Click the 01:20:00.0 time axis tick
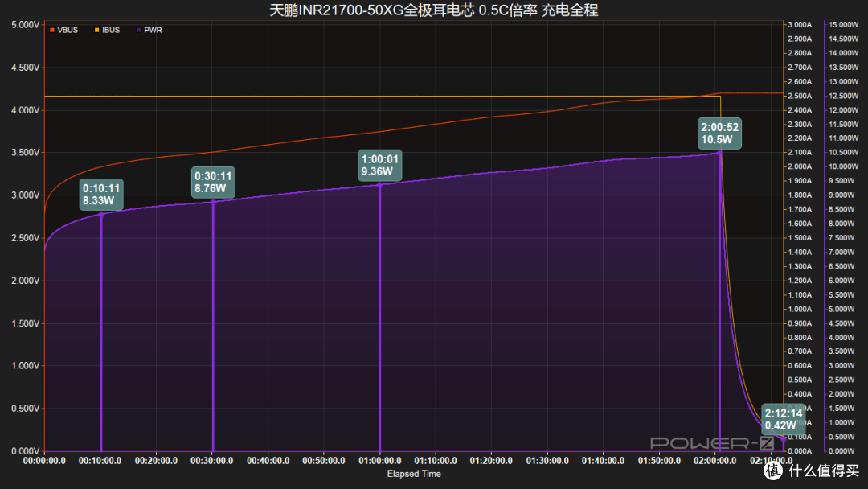Image resolution: width=868 pixels, height=489 pixels. [x=491, y=461]
